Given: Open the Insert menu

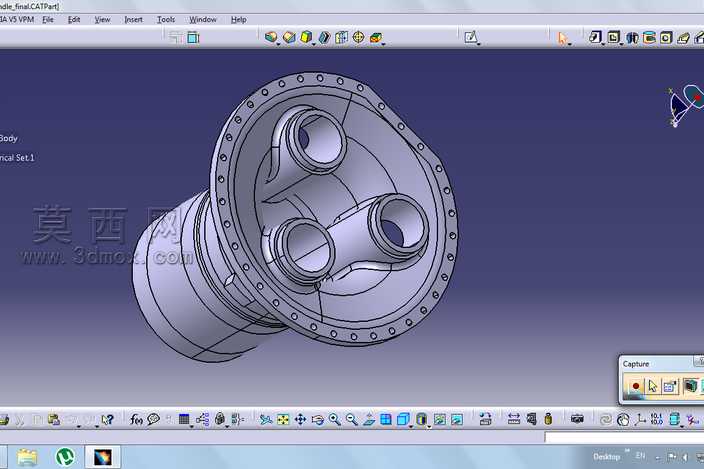Looking at the screenshot, I should [x=133, y=20].
